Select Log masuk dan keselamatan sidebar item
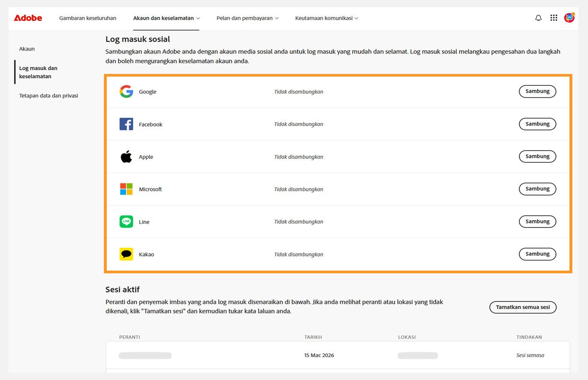Image resolution: width=588 pixels, height=380 pixels. click(38, 72)
